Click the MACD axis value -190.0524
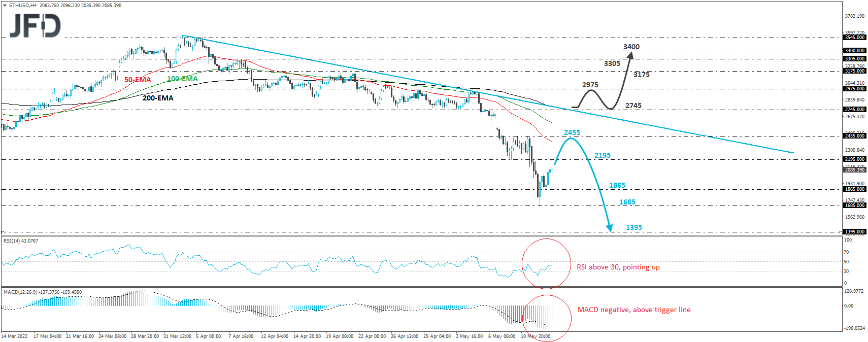This screenshot has height=342, width=868. [854, 328]
